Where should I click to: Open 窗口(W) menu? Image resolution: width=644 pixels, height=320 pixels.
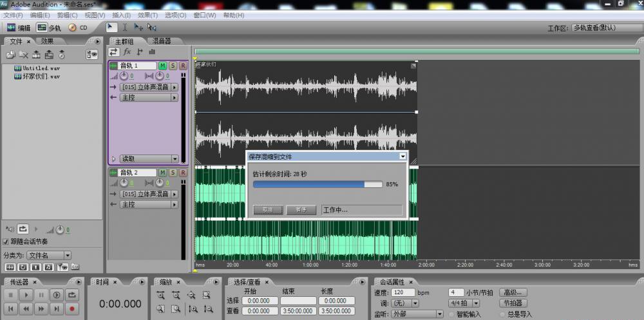205,15
